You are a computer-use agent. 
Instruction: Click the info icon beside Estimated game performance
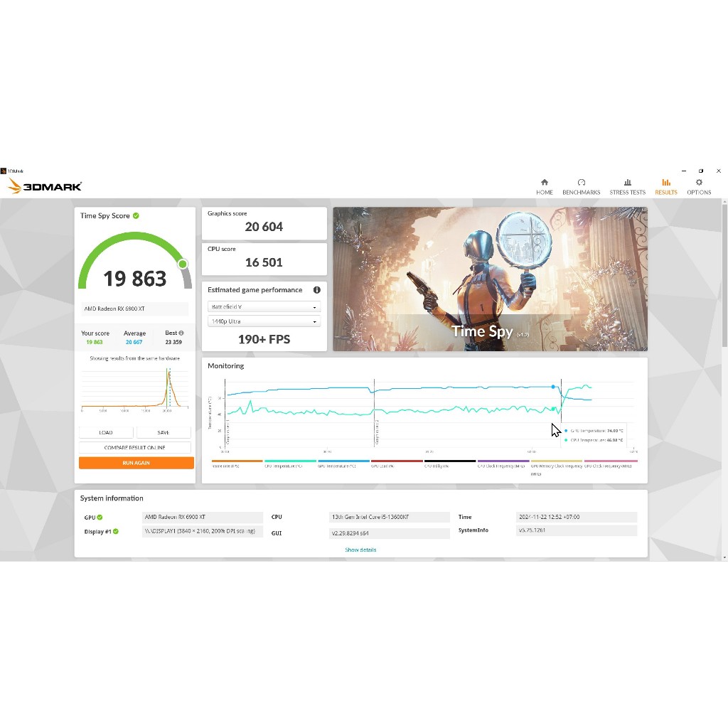[x=316, y=290]
